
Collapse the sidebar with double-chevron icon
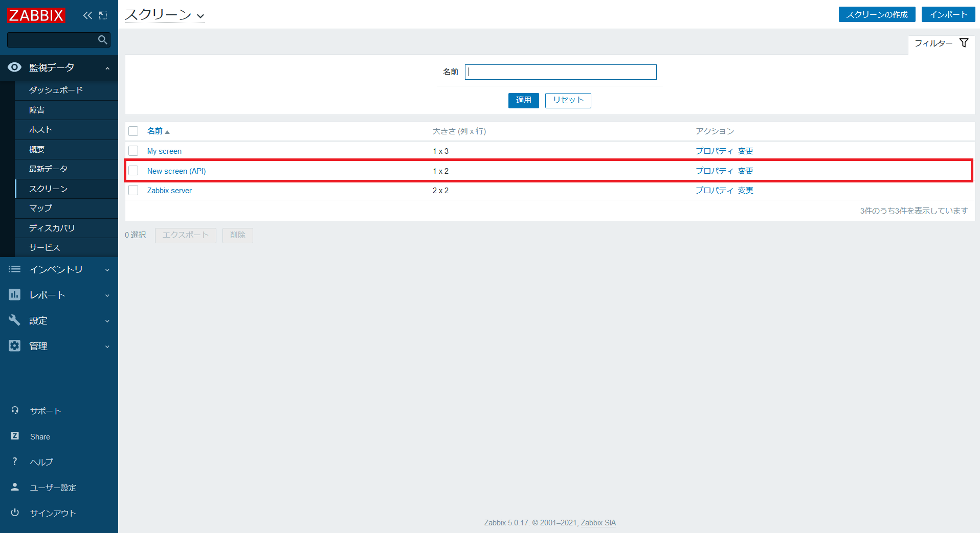click(x=87, y=15)
